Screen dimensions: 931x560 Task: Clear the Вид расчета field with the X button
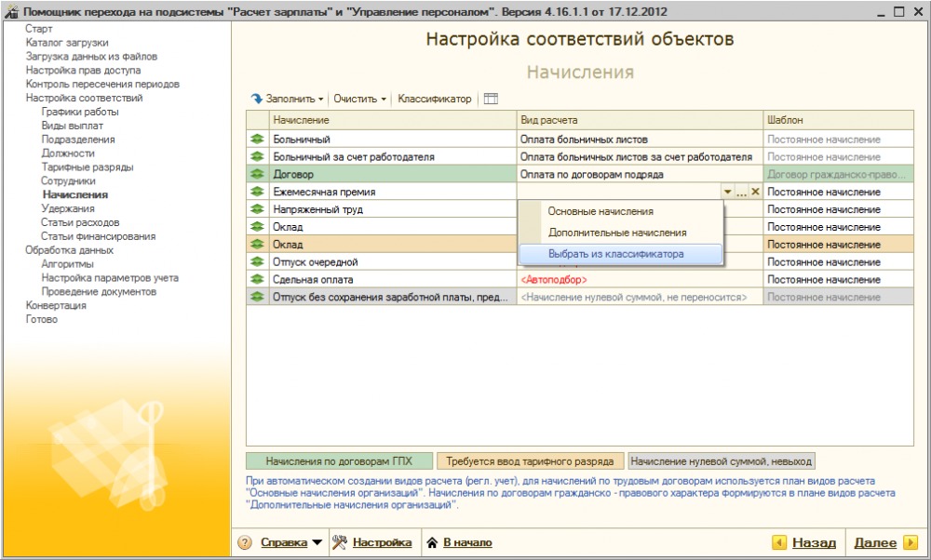[755, 192]
